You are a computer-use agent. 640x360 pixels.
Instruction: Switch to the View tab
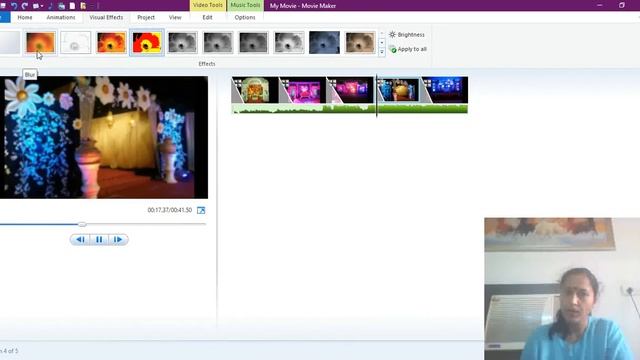pos(175,18)
